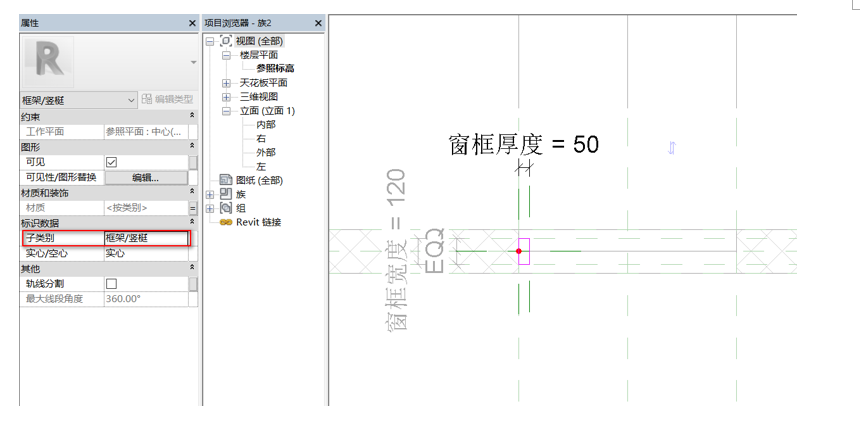This screenshot has height=421, width=860.
Task: Collapse the 楼层平面 tree node
Action: coord(227,55)
